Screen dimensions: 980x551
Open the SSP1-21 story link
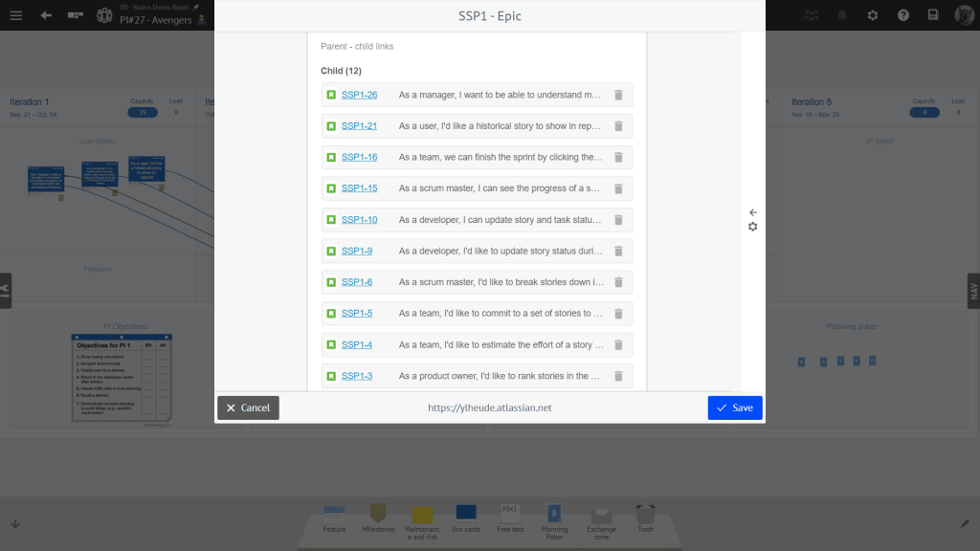359,125
